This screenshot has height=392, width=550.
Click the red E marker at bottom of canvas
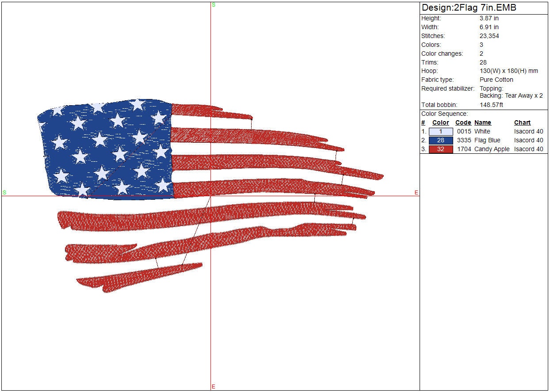point(214,387)
